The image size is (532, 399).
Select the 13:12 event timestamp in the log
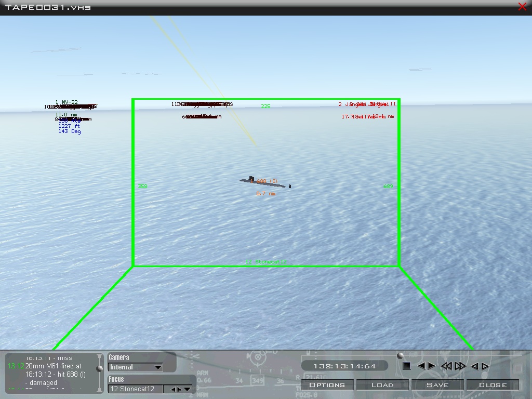16,366
